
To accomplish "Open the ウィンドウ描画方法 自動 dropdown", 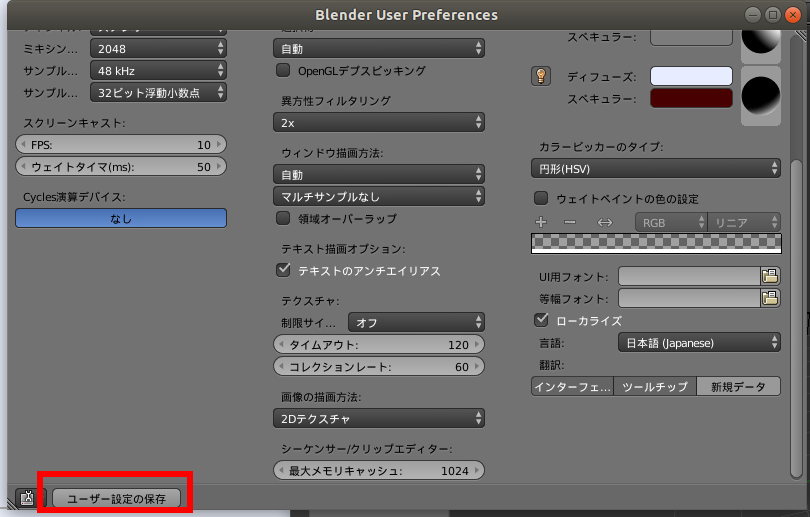I will [379, 175].
